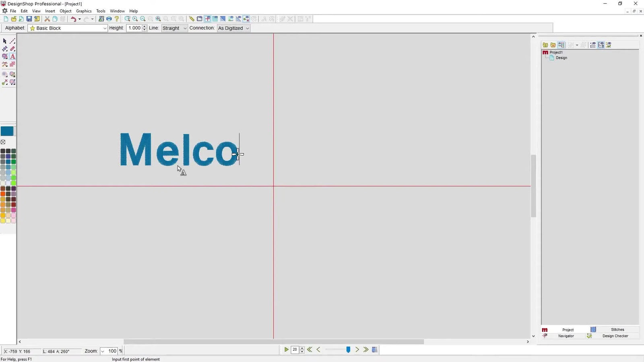Click the New document icon
Image resolution: width=644 pixels, height=362 pixels.
point(6,19)
